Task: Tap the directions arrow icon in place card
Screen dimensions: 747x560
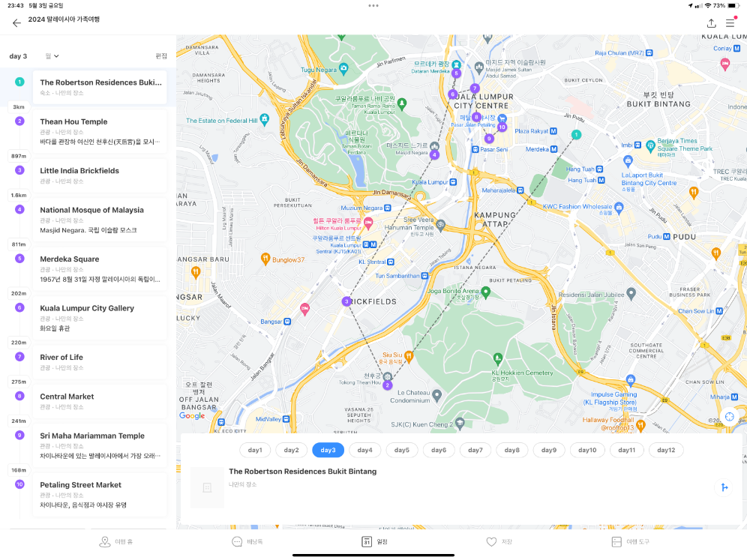Action: 724,487
